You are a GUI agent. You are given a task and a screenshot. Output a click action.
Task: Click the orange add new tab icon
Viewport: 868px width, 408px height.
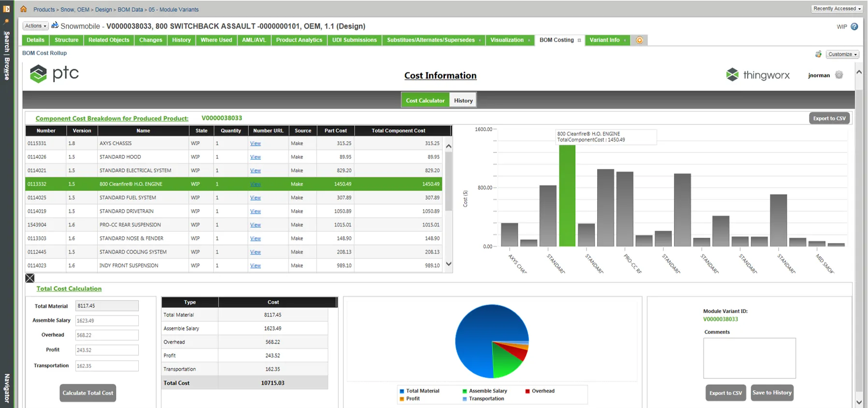pyautogui.click(x=639, y=40)
